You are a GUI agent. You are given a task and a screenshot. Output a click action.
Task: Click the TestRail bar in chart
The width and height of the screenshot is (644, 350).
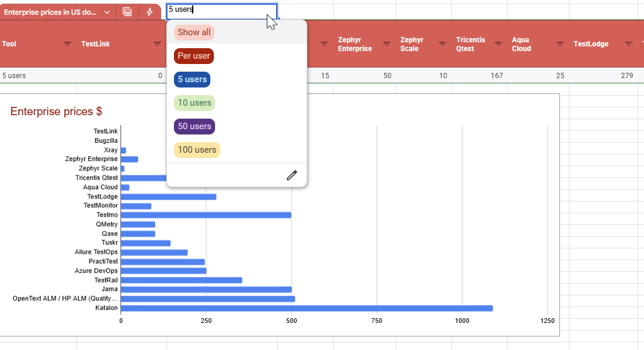tap(181, 280)
